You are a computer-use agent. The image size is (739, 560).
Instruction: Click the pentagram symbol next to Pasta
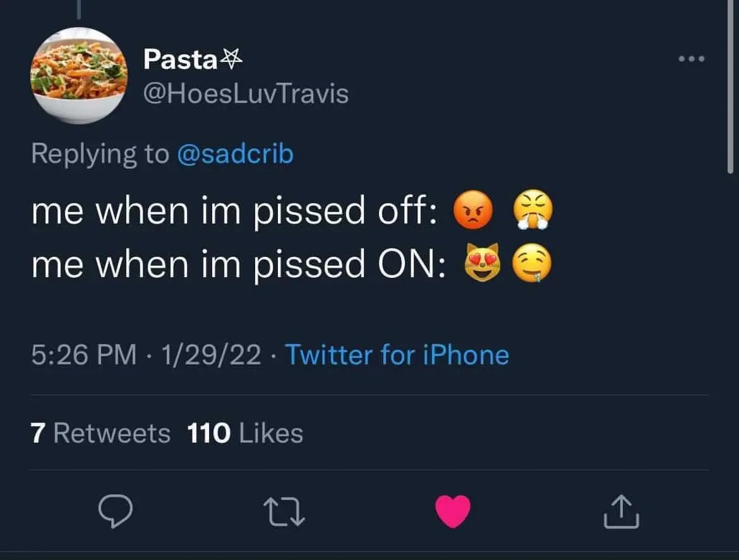coord(232,59)
